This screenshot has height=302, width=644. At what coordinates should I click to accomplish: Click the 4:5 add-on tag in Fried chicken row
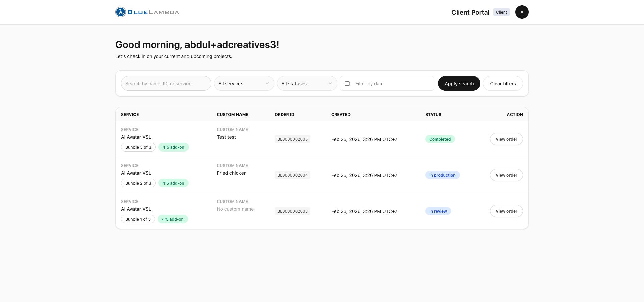click(173, 183)
